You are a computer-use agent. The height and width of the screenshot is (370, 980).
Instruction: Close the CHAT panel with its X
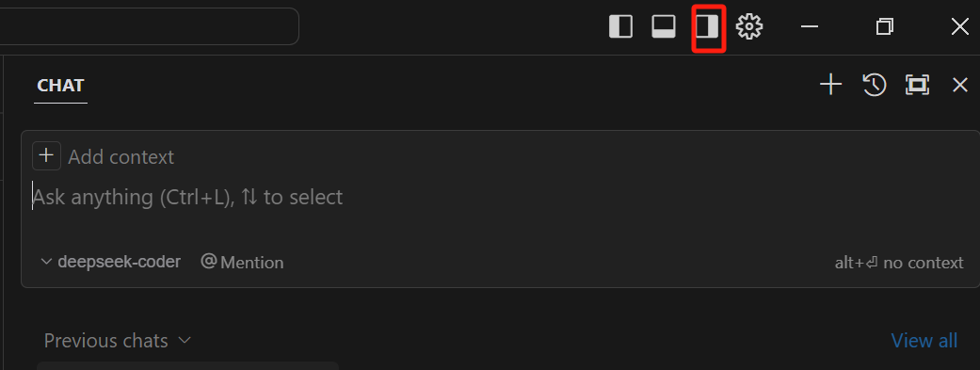(960, 85)
